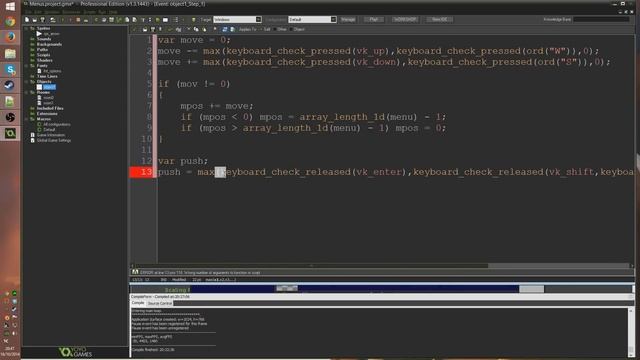Select the Scripts folder in resource tree
Image resolution: width=640 pixels, height=360 pixels.
(x=43, y=55)
